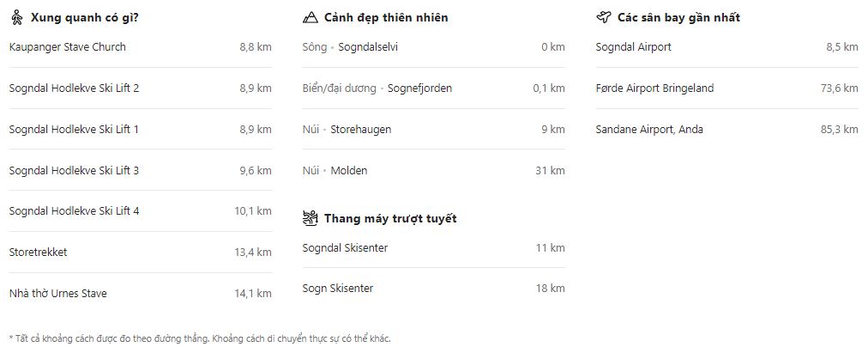The image size is (868, 353).
Task: Select Sogndal Hodlekve Ski Lift 3
Action: tap(141, 170)
